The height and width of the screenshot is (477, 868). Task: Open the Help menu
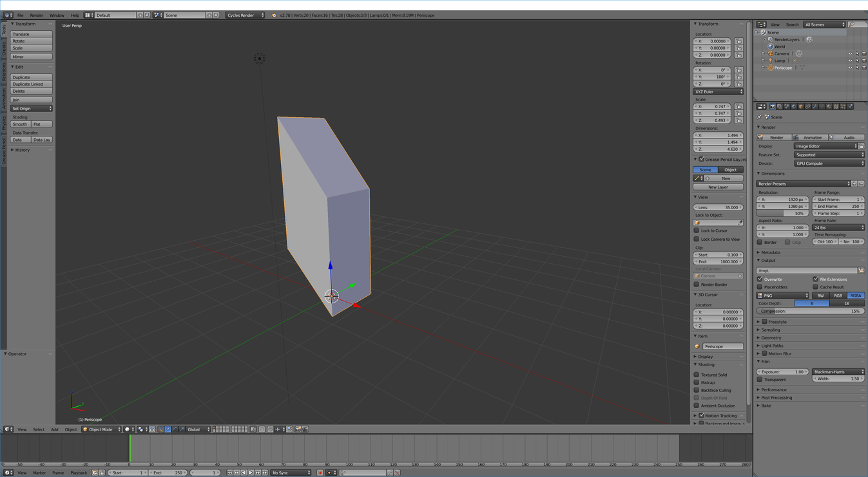tap(75, 15)
